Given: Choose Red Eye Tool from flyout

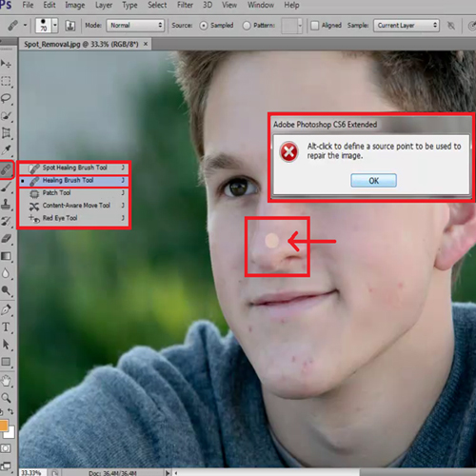Looking at the screenshot, I should click(74, 218).
